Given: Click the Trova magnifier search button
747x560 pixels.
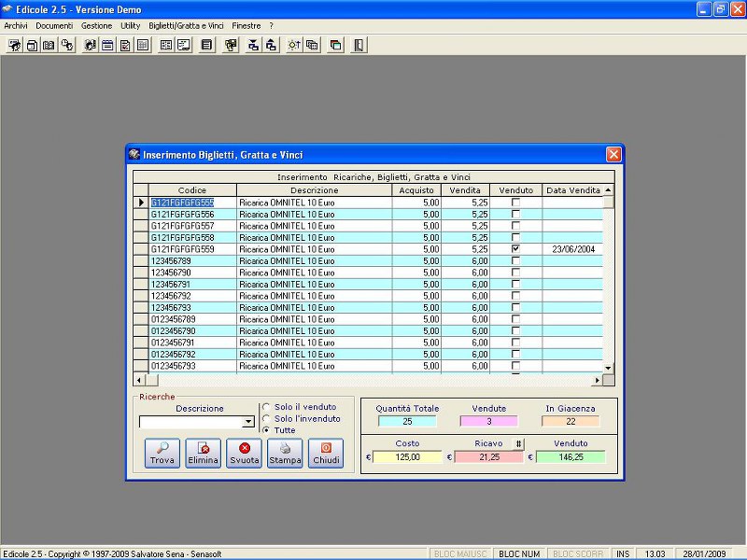Looking at the screenshot, I should pyautogui.click(x=162, y=453).
